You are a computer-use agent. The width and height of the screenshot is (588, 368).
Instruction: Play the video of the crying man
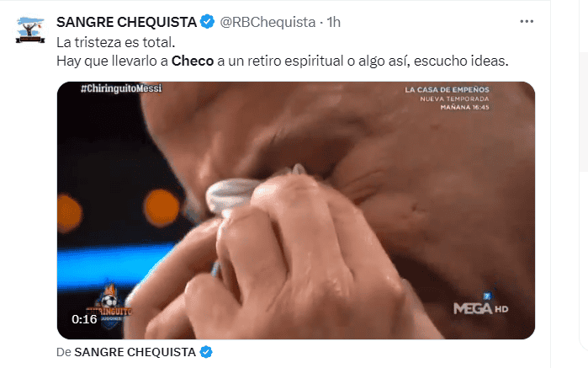pyautogui.click(x=296, y=211)
